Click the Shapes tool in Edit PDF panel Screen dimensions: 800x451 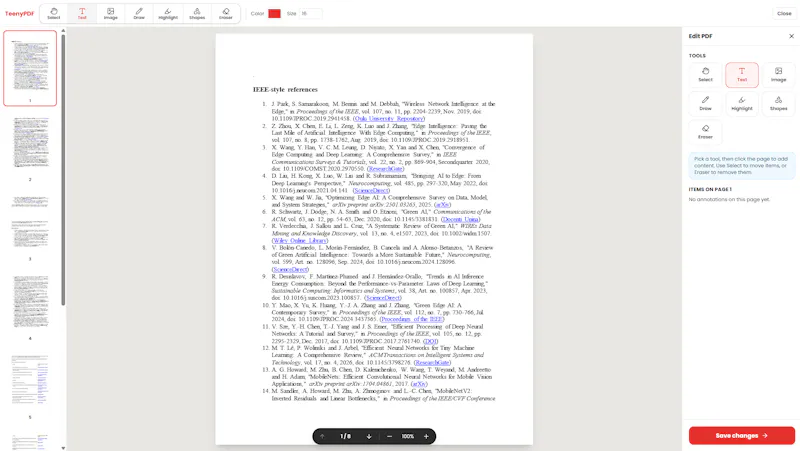pyautogui.click(x=778, y=103)
